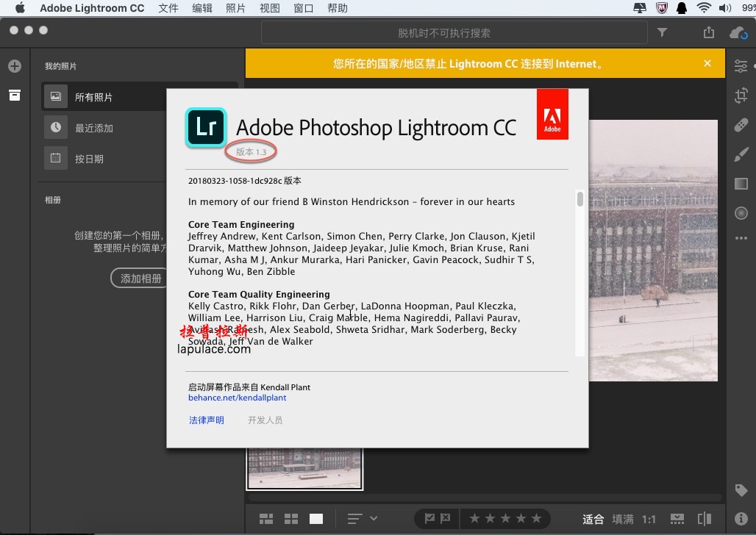Viewport: 756px width, 535px height.
Task: Select the Brush adjustment tool
Action: pos(741,154)
